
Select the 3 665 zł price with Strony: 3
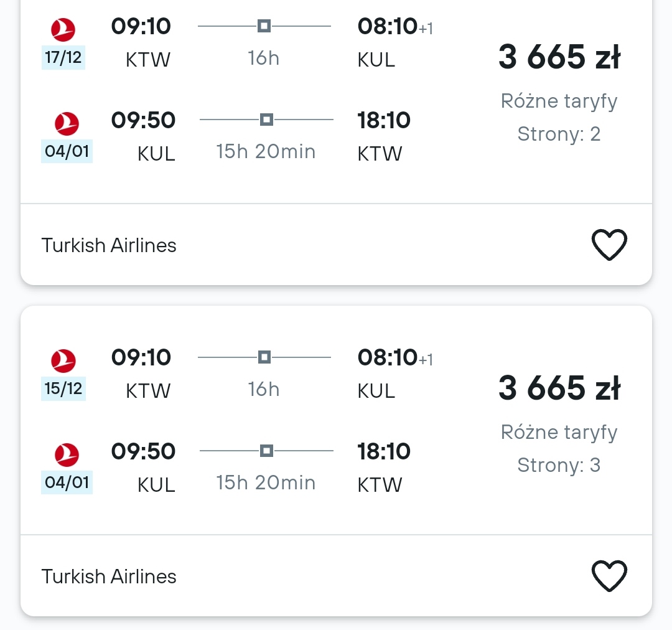pyautogui.click(x=559, y=388)
